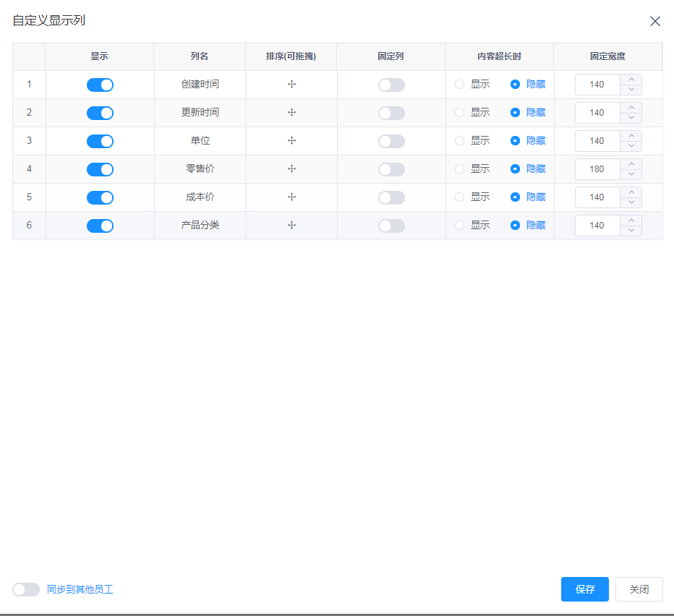Click the drag handle icon for 创建时间 row
Image resolution: width=674 pixels, height=616 pixels.
pyautogui.click(x=292, y=85)
